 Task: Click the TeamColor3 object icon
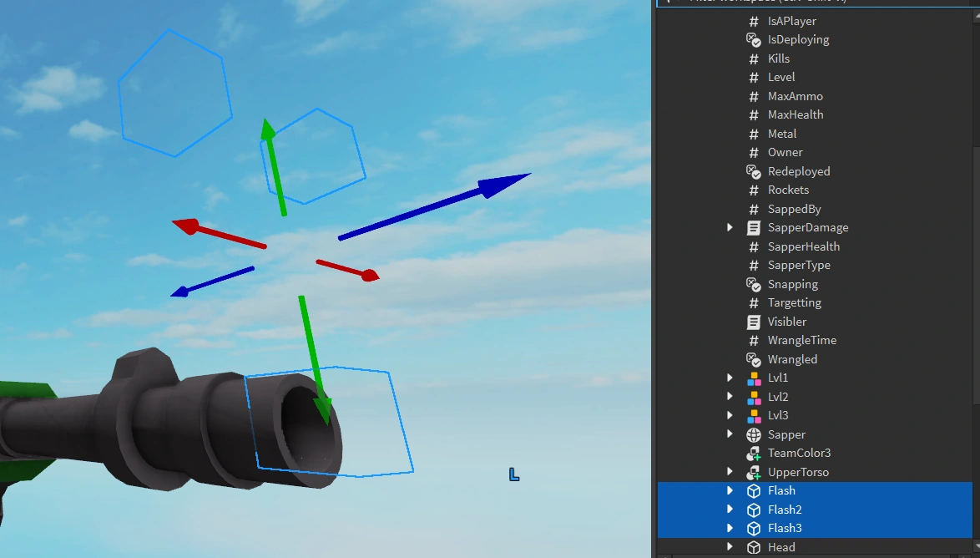pos(754,454)
